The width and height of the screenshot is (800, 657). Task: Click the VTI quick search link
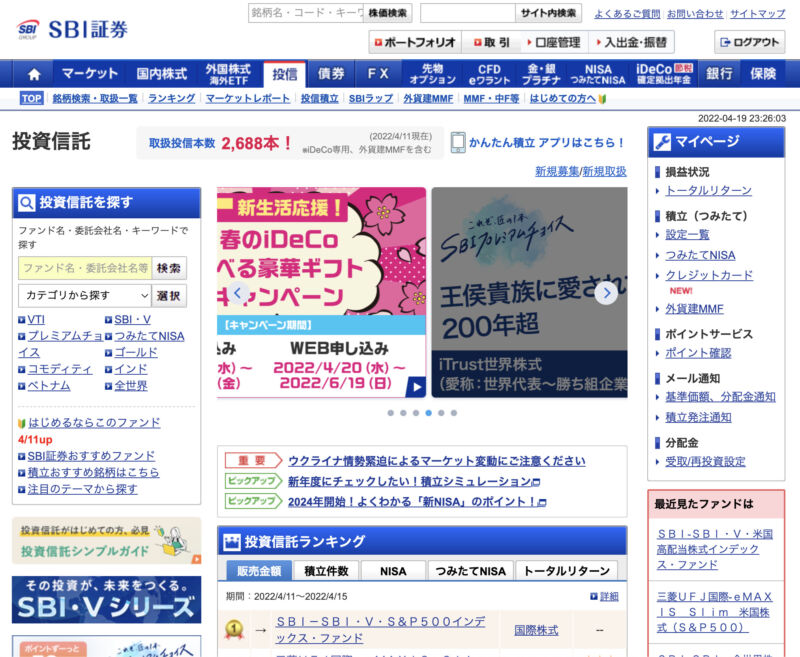pyautogui.click(x=36, y=320)
